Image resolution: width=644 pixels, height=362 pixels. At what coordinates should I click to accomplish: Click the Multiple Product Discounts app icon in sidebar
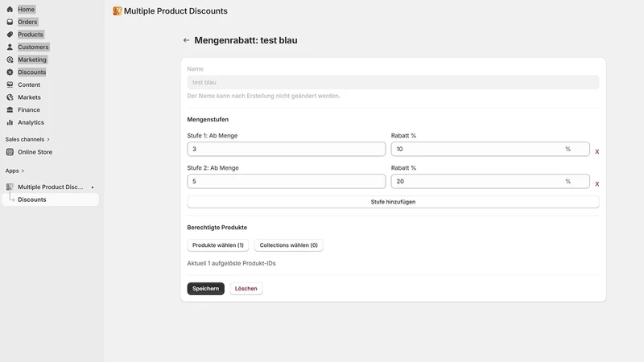(10, 187)
